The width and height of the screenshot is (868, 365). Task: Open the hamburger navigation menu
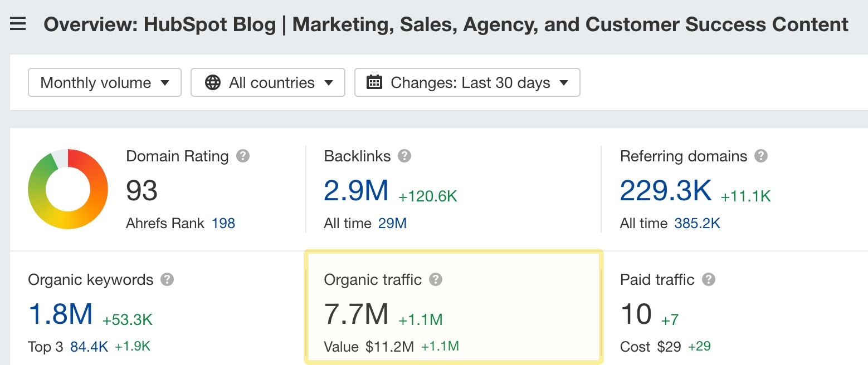(18, 23)
